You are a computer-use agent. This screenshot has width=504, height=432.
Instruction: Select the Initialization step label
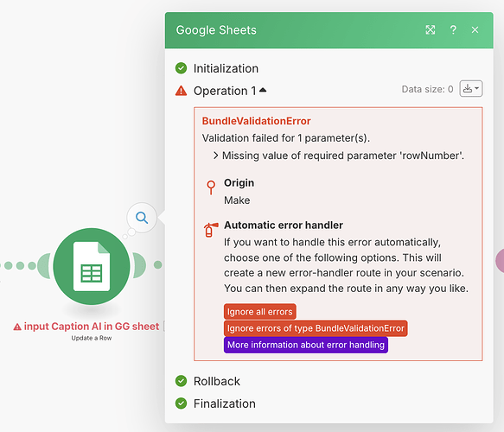tap(226, 68)
